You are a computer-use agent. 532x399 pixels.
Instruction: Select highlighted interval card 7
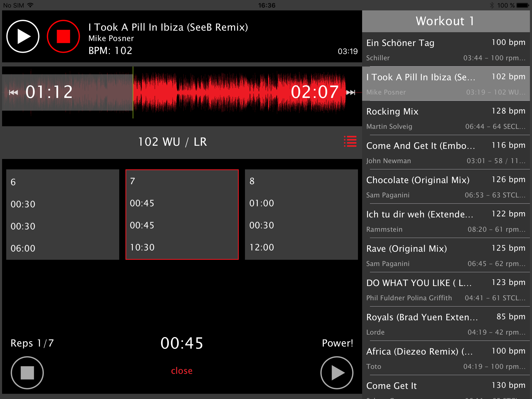[182, 215]
